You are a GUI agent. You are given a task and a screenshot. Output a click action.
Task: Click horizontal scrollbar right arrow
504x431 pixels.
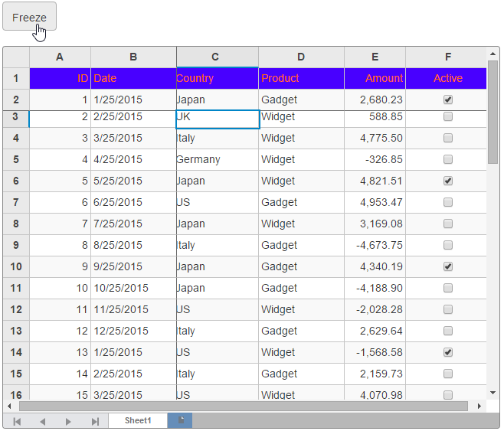pos(479,407)
